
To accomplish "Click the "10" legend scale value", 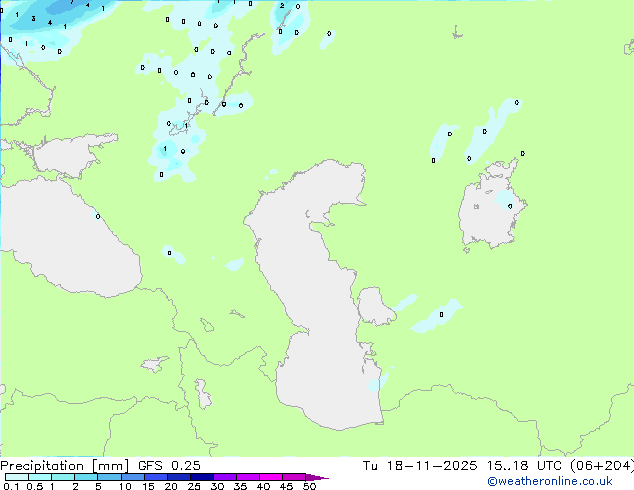I will point(125,486).
